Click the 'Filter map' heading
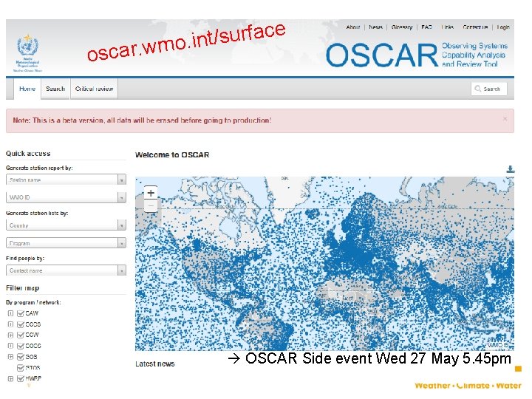 coord(22,288)
